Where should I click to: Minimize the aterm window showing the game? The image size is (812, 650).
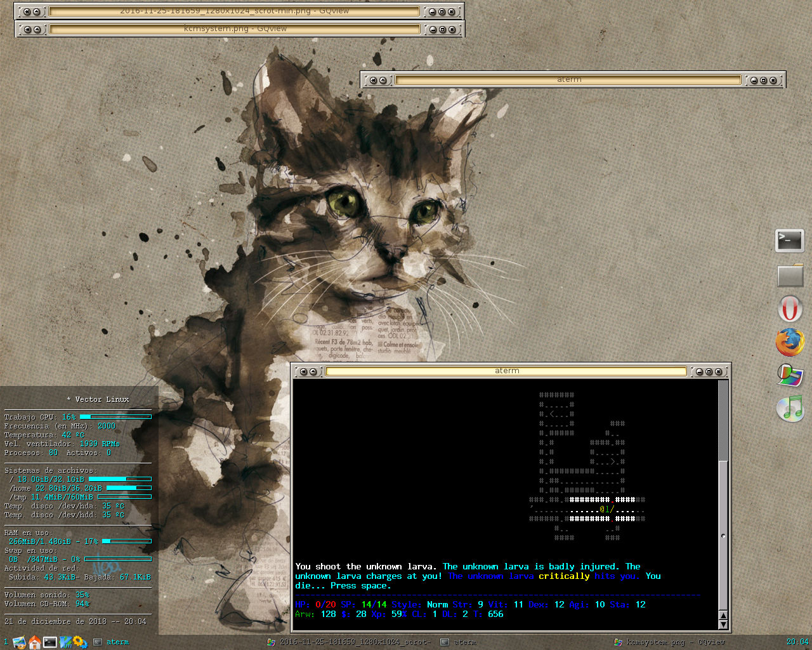click(700, 371)
